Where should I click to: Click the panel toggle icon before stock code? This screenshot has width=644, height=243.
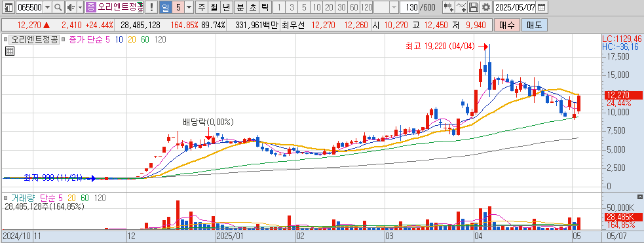(x=8, y=7)
